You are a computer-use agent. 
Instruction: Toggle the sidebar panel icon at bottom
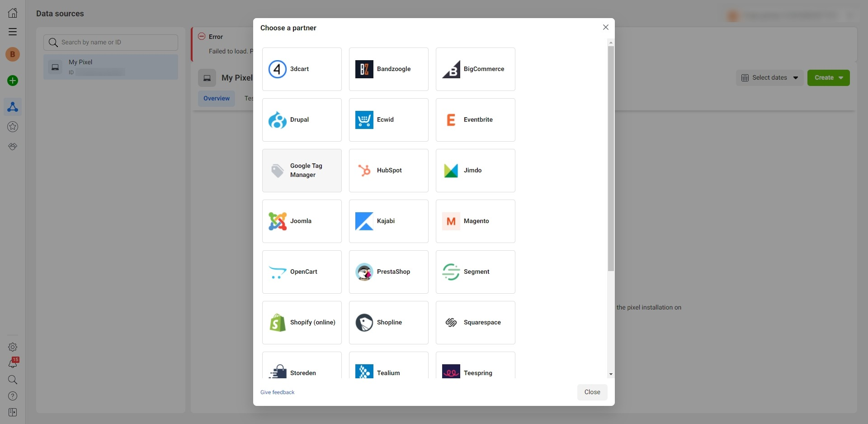13,412
